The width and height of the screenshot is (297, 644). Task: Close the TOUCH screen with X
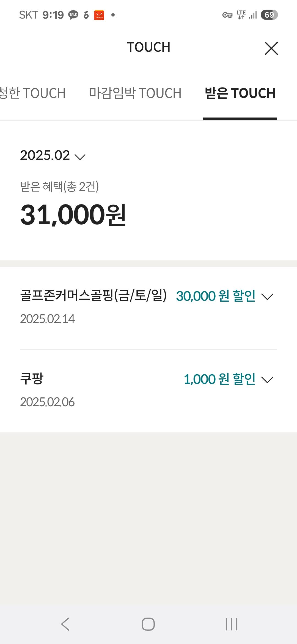[271, 48]
